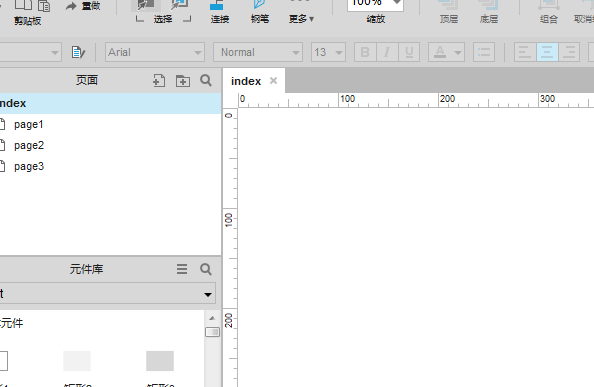Select page2 in the pages tree

29,145
